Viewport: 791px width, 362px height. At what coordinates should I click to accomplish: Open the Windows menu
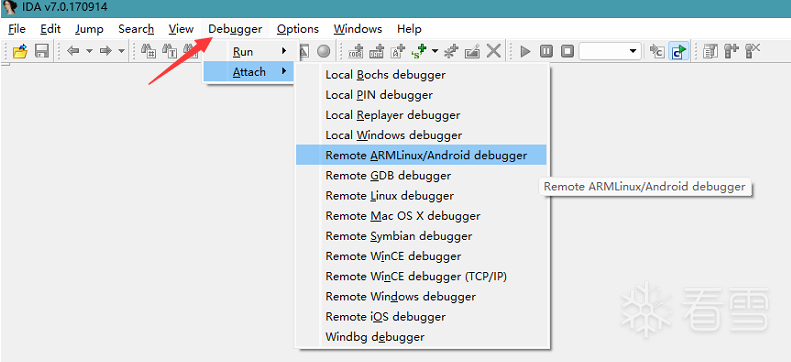coord(358,29)
